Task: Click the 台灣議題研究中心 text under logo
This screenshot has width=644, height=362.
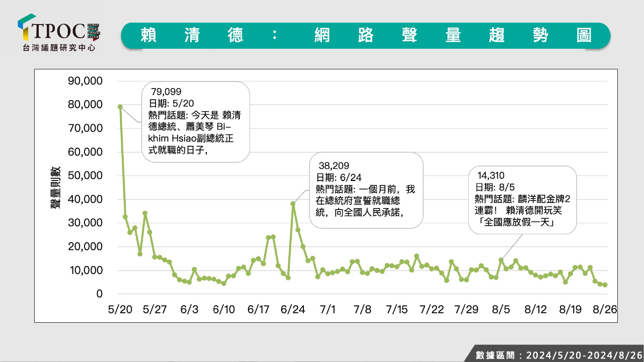Action: tap(59, 48)
